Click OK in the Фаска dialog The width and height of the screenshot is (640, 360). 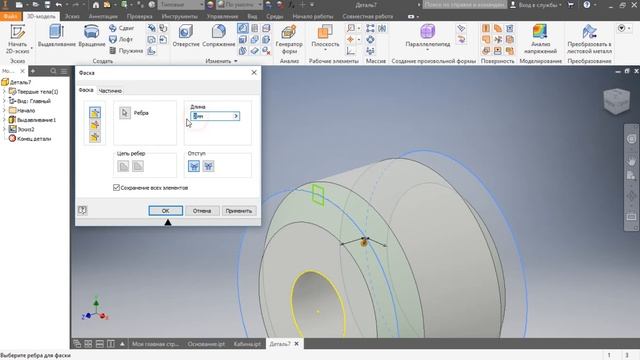[165, 211]
